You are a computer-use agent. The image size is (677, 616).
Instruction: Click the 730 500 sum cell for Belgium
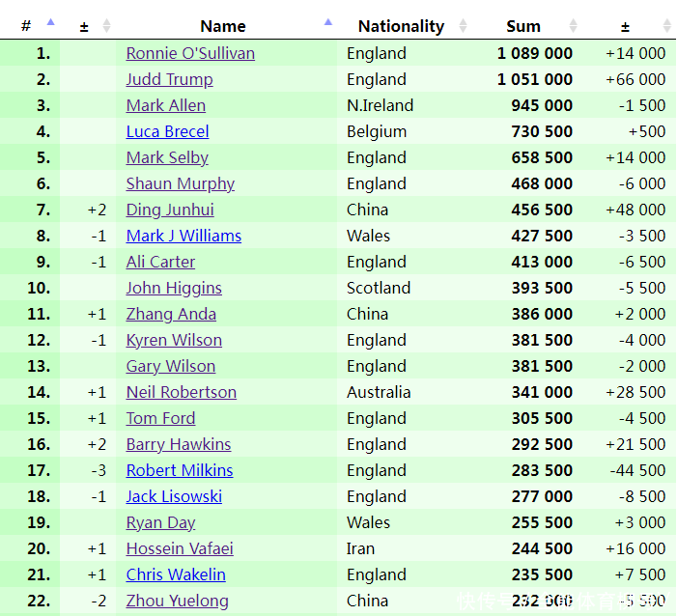[542, 131]
